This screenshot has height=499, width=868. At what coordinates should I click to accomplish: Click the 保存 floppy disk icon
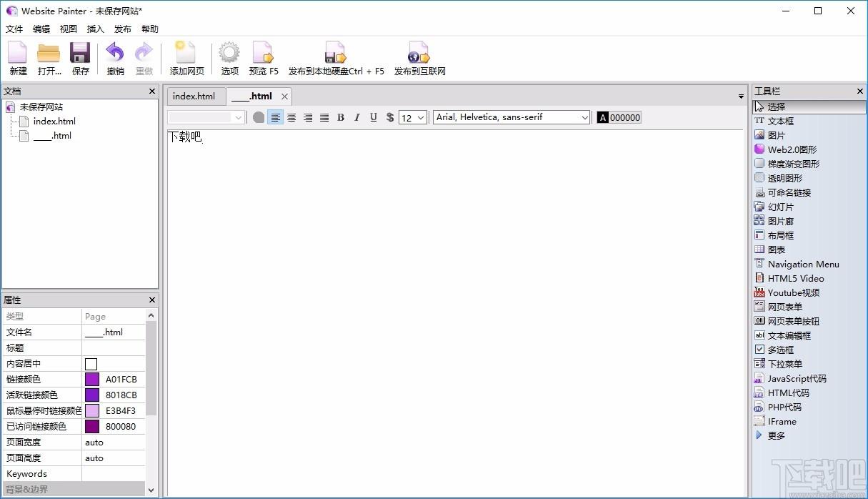pos(80,54)
